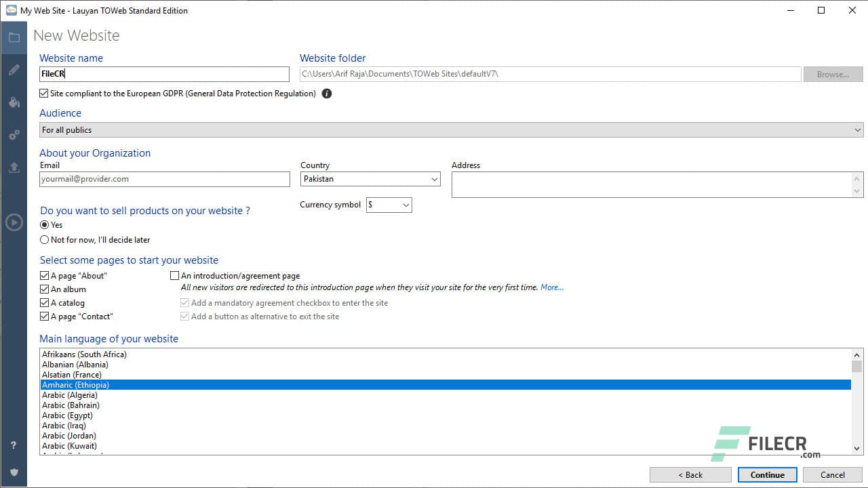Image resolution: width=868 pixels, height=488 pixels.
Task: Click the Continue button
Action: 767,474
